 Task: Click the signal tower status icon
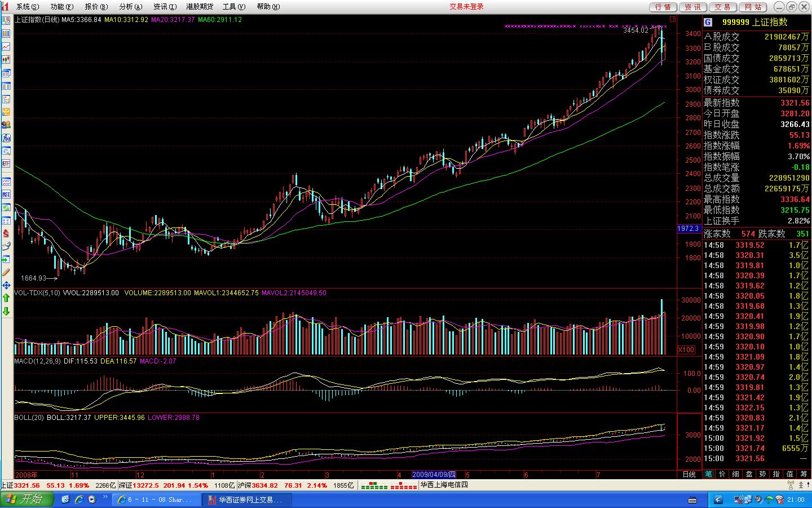[x=791, y=485]
